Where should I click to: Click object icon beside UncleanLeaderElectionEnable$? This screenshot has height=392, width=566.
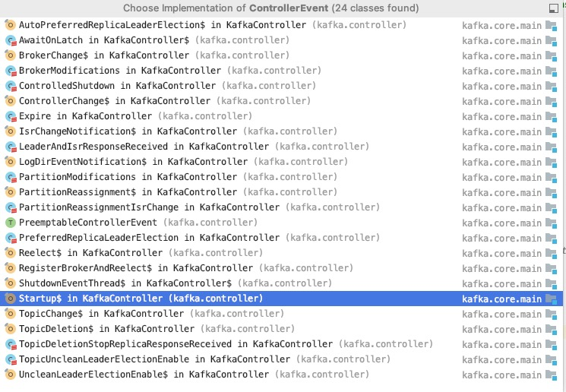(10, 374)
